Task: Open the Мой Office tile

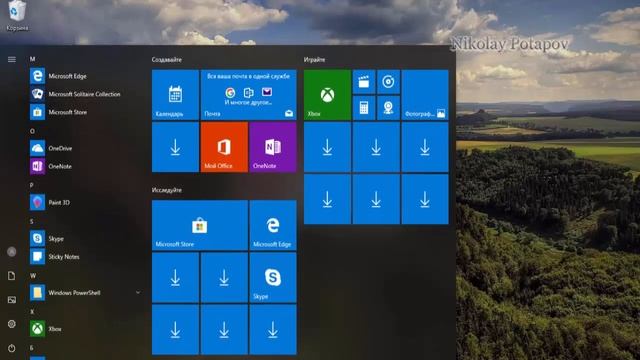Action: pyautogui.click(x=224, y=147)
